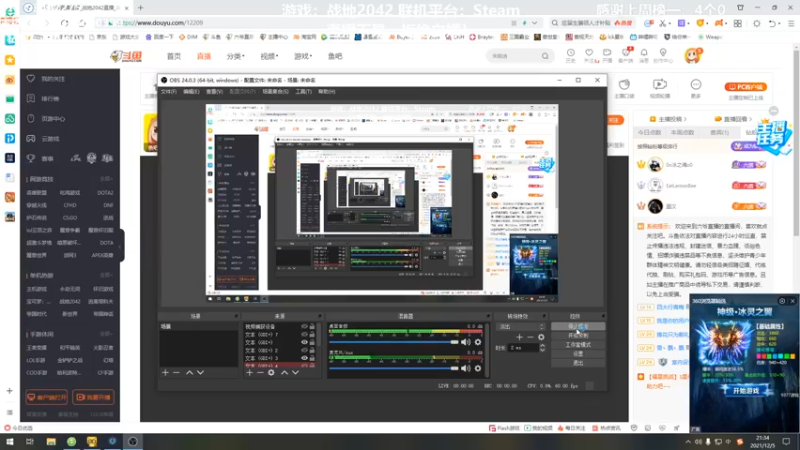This screenshot has width=800, height=450.
Task: Toggle lock for 文本 (GDI+) 3 source
Action: tap(312, 358)
